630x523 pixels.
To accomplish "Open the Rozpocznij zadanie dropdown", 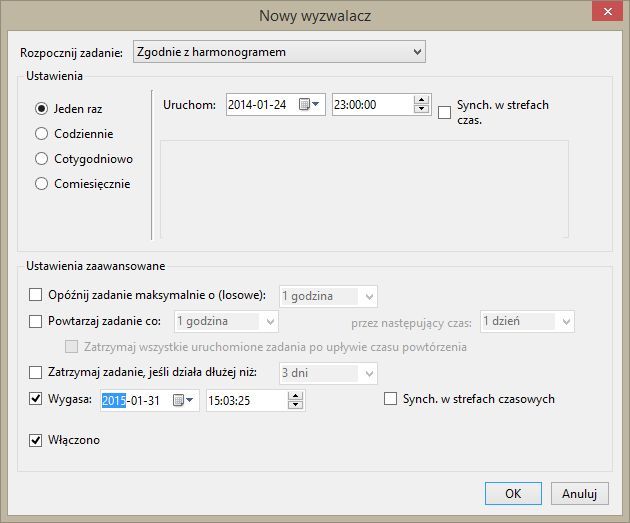I will pyautogui.click(x=279, y=52).
